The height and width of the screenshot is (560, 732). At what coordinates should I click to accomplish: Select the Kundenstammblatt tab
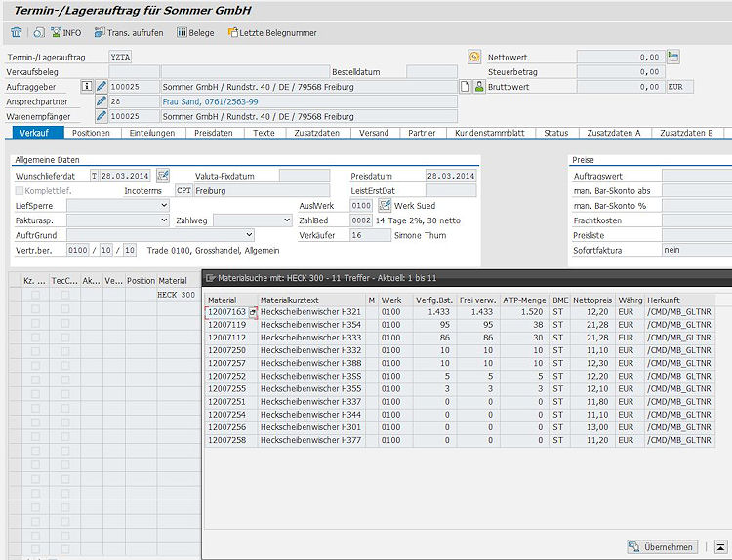[490, 133]
